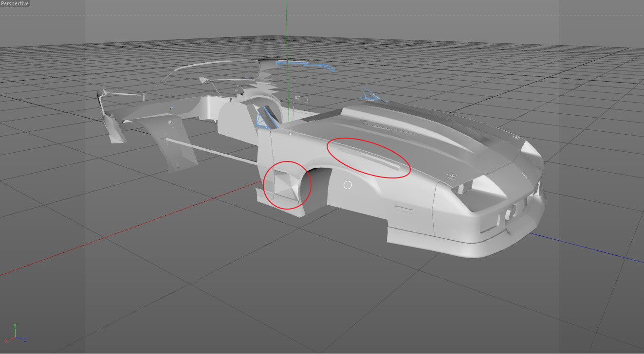644x354 pixels.
Task: Select the blue windshield frame spline
Action: [x=307, y=65]
